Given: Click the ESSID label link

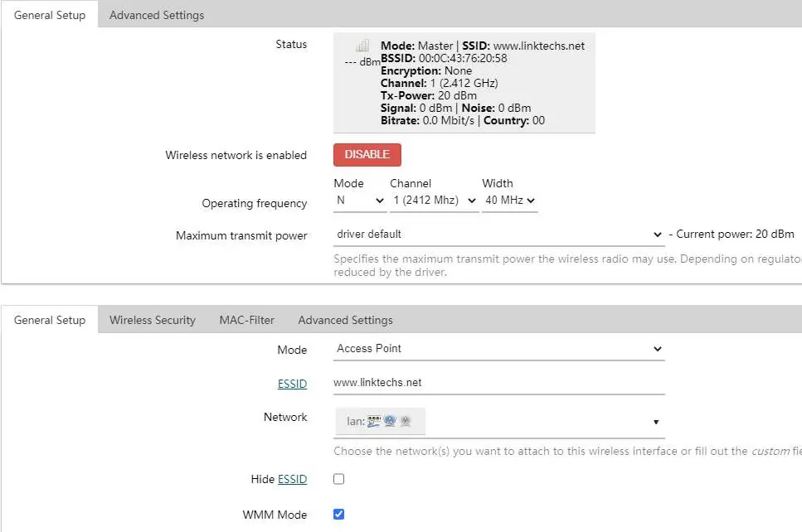Looking at the screenshot, I should [292, 384].
